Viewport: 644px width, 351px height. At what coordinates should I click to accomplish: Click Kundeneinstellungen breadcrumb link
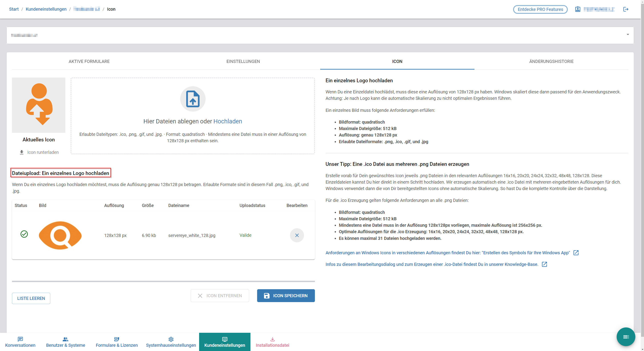tap(46, 9)
